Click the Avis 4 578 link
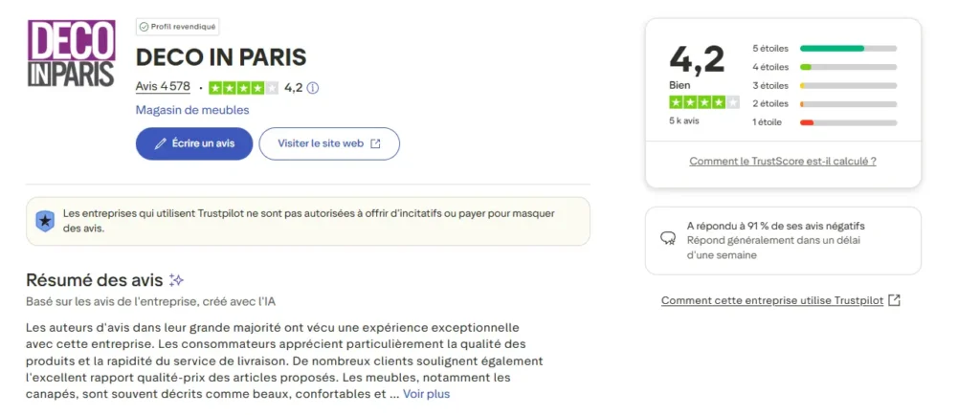980x415 pixels. [163, 87]
